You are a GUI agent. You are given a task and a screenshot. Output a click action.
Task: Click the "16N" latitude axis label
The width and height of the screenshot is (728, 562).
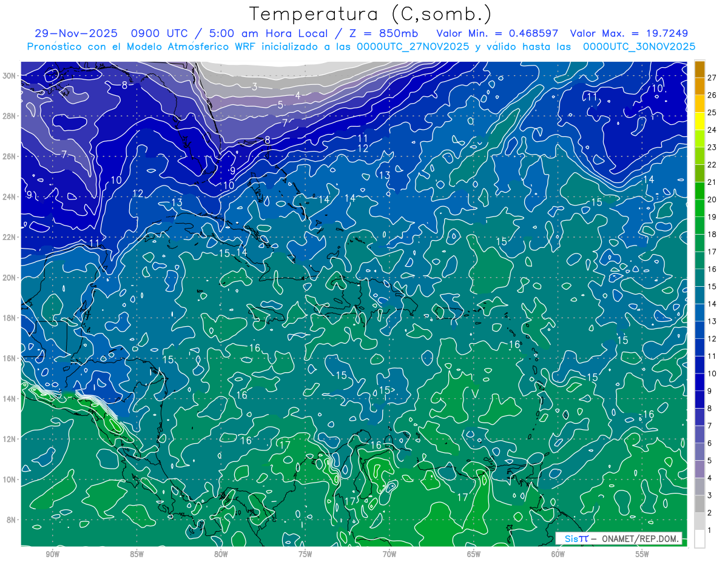(x=9, y=358)
